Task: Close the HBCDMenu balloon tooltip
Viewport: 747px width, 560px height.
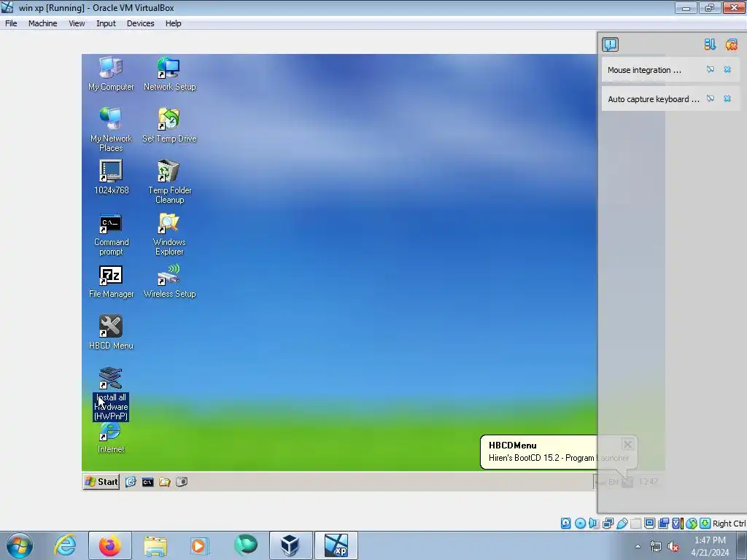Action: [x=627, y=445]
